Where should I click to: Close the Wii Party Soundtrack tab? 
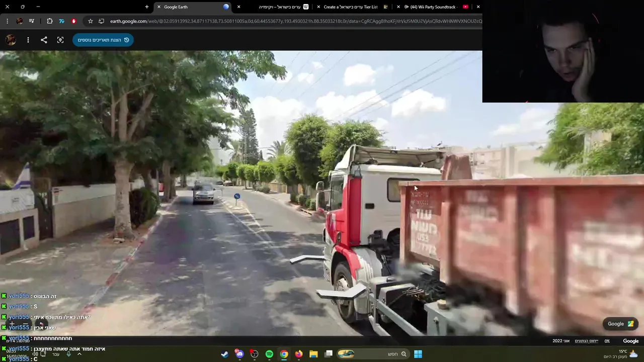399,7
